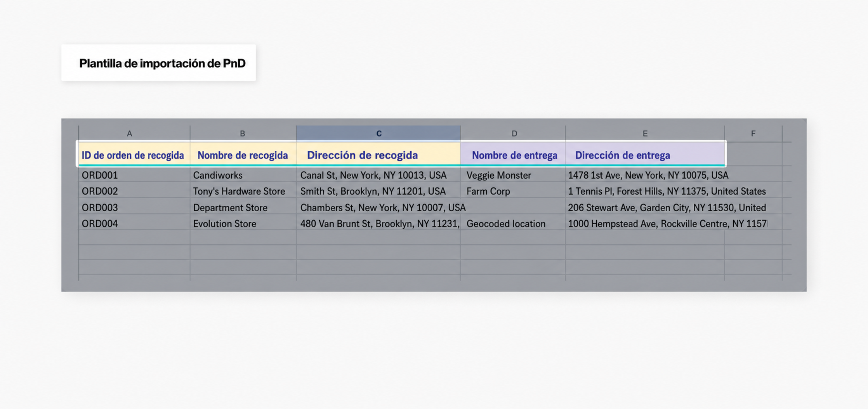The height and width of the screenshot is (409, 868).
Task: Select the Veggie Monster cell
Action: tap(513, 175)
